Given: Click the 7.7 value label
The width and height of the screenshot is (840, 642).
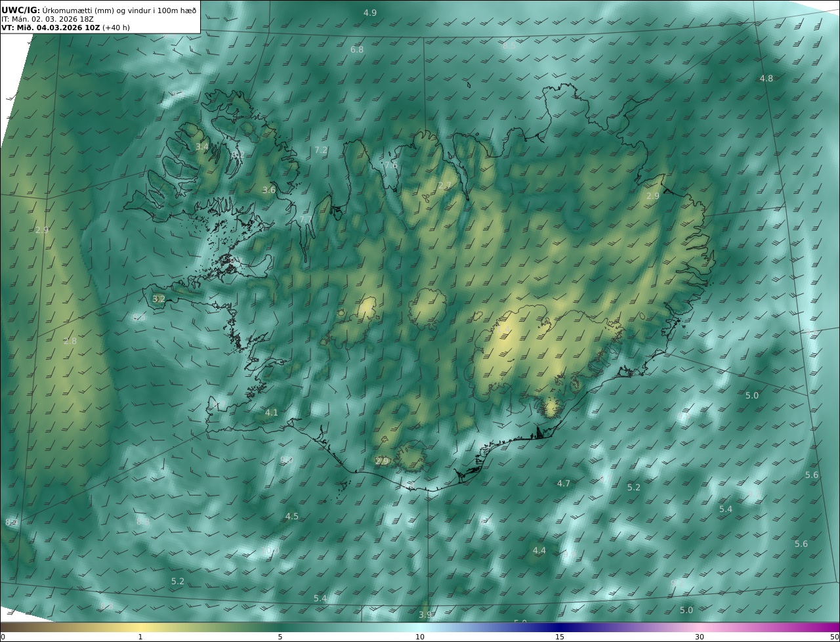Looking at the screenshot, I should 306,219.
